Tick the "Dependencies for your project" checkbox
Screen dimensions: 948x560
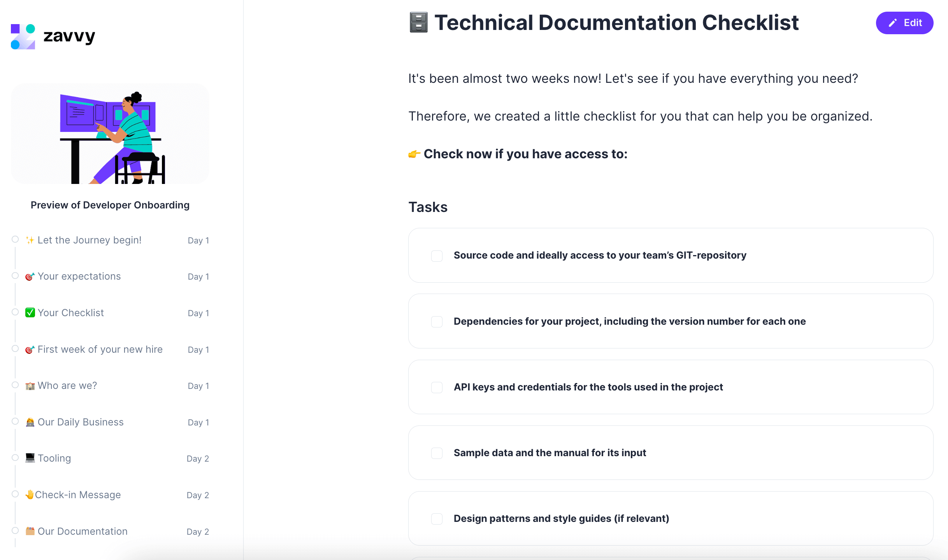436,321
